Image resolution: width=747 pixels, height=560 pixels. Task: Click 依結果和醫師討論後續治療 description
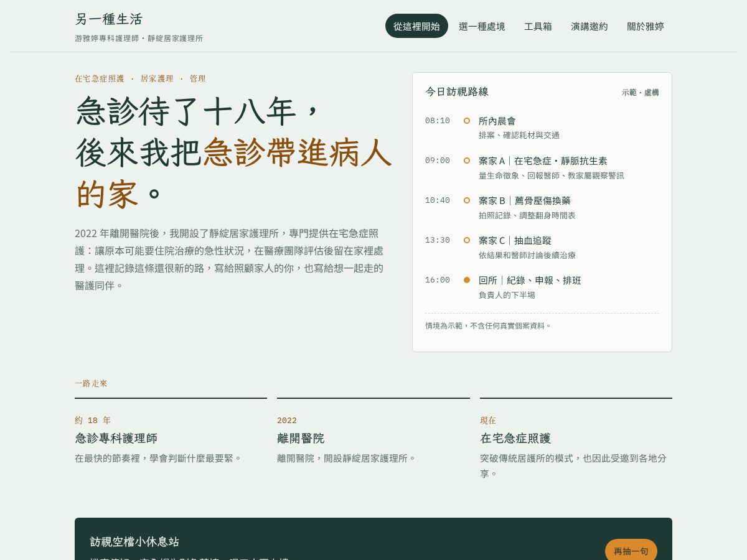[527, 255]
